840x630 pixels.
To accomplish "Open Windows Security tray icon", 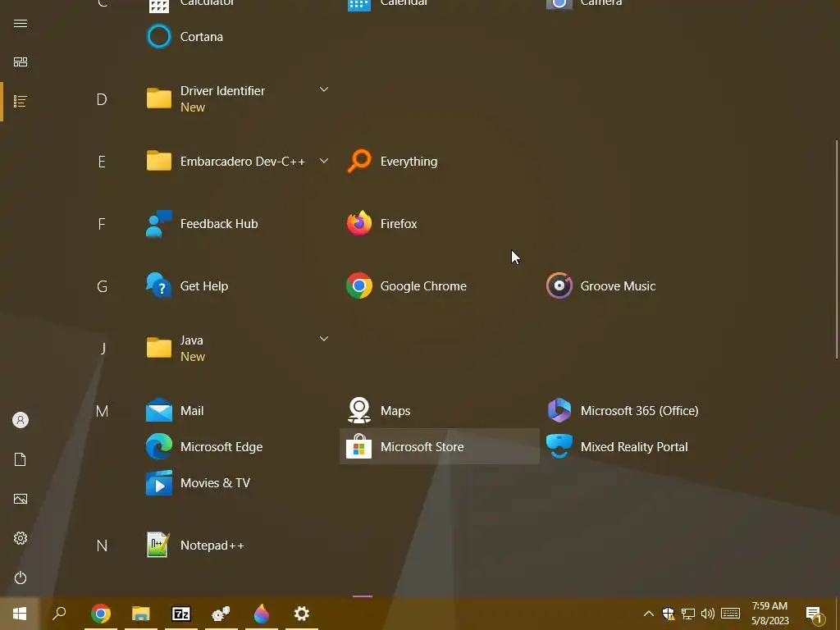I will point(668,614).
